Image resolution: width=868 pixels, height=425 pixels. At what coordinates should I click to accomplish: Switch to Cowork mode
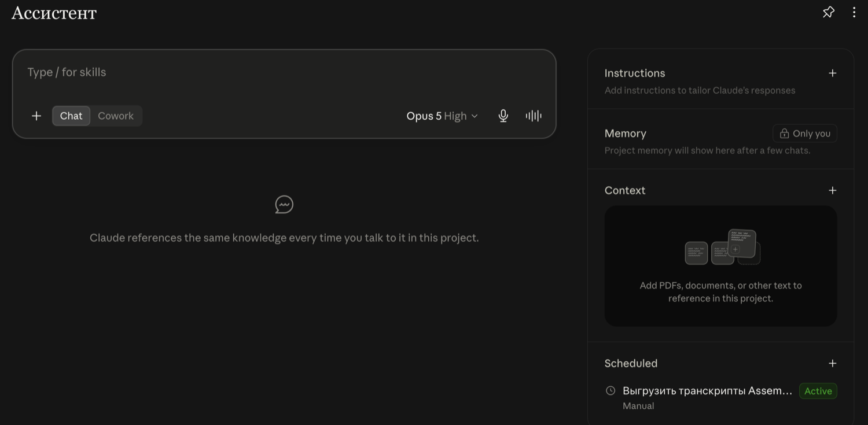116,116
